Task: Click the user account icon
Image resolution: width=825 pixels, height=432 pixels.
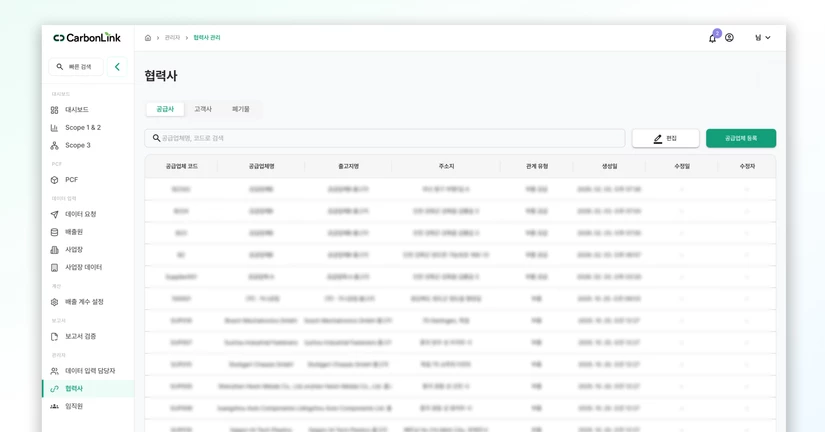Action: pyautogui.click(x=729, y=38)
